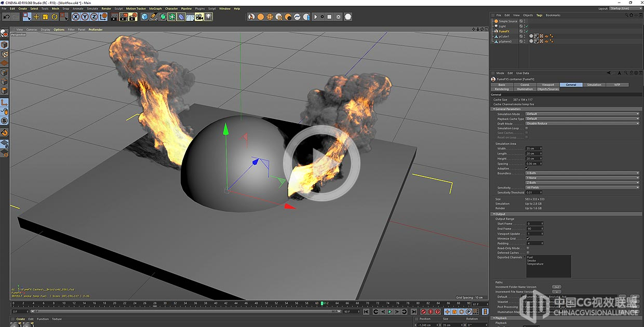Click the Light bulb object icon
This screenshot has height=327, width=644.
coord(208,17)
